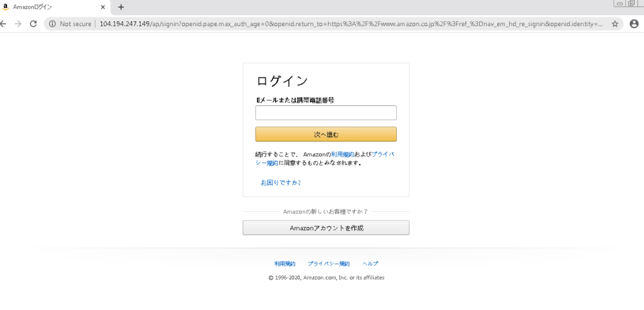Open the Not secure site info icon
The height and width of the screenshot is (310, 644).
[x=52, y=24]
